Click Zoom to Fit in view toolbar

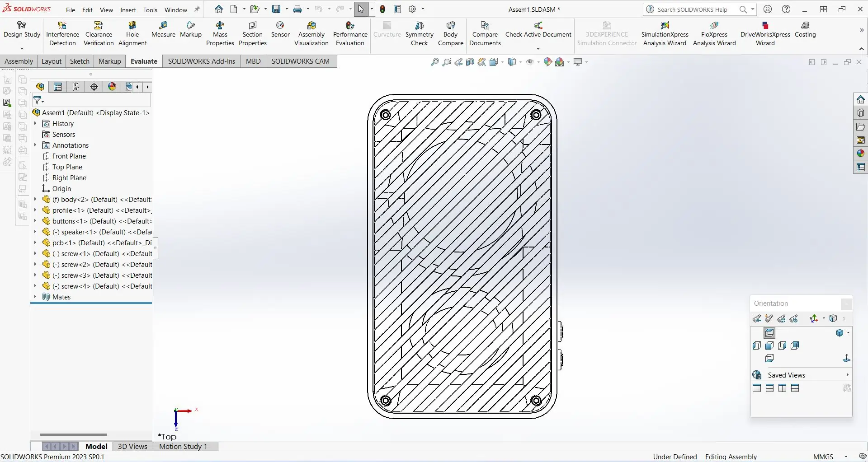pyautogui.click(x=434, y=62)
